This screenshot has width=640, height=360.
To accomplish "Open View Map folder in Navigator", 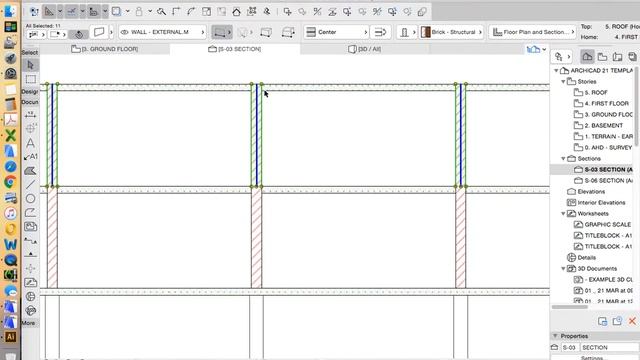I will [x=602, y=57].
